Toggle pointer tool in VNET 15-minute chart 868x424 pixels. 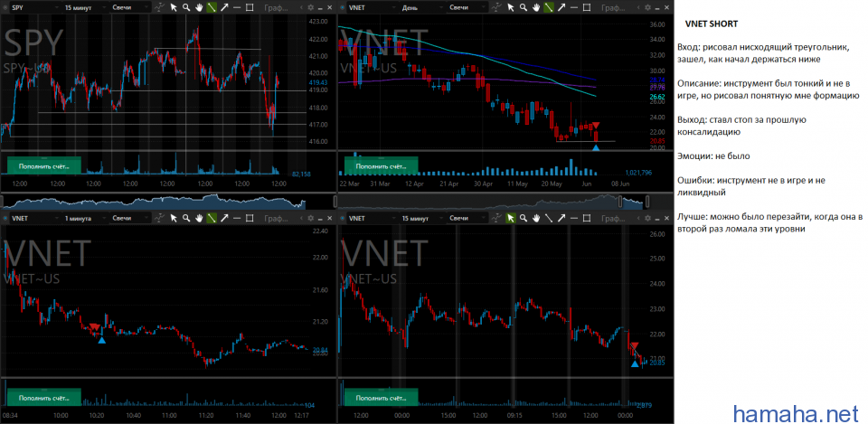pos(510,218)
